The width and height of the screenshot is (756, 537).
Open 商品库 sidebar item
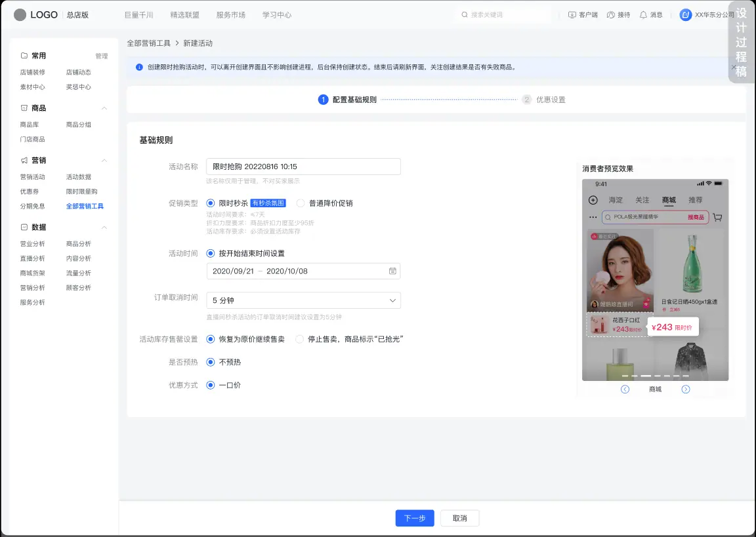tap(30, 125)
